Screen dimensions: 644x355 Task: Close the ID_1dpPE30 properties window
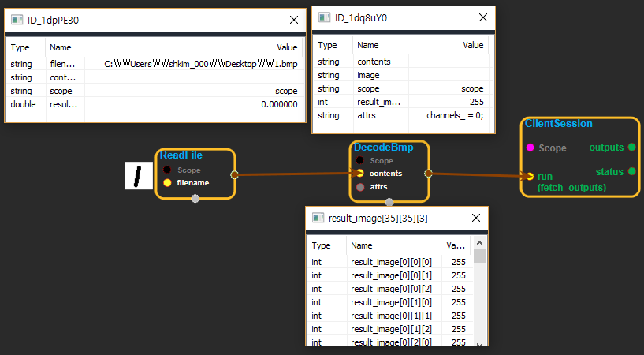point(293,20)
